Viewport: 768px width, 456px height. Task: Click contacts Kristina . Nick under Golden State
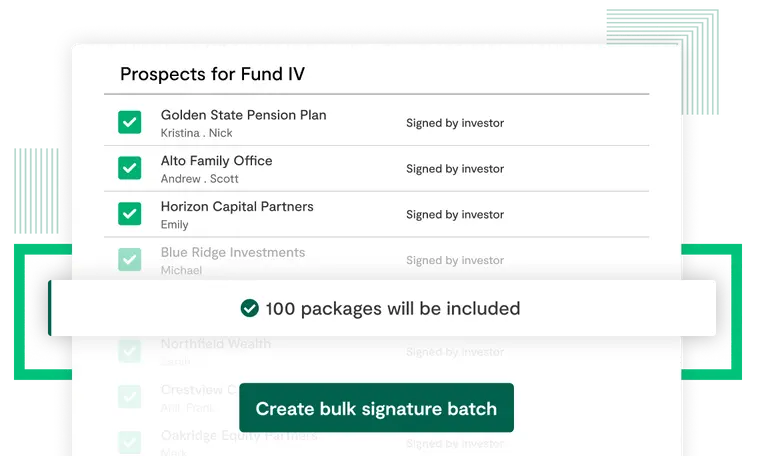pyautogui.click(x=196, y=133)
